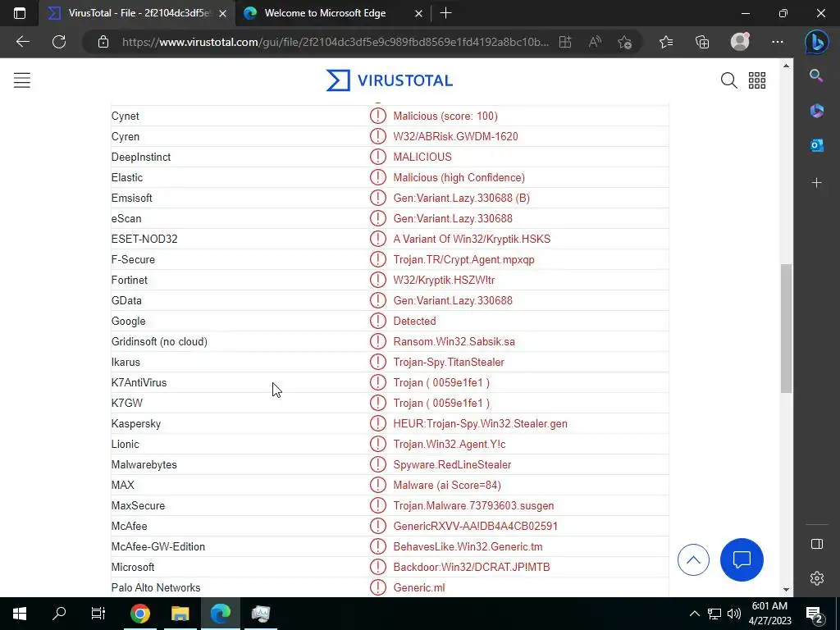Close the Welcome to Microsoft Edge tab

[x=419, y=13]
